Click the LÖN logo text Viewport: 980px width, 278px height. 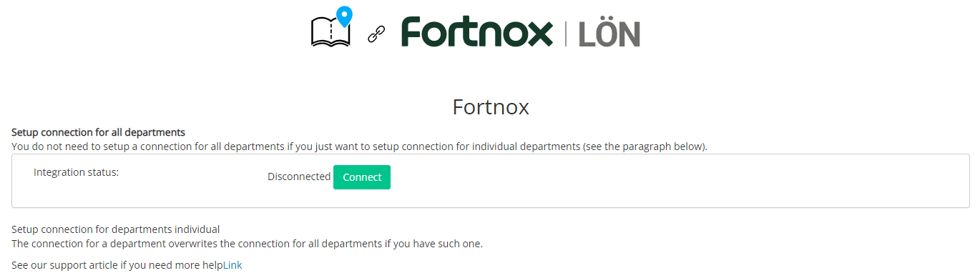point(609,34)
